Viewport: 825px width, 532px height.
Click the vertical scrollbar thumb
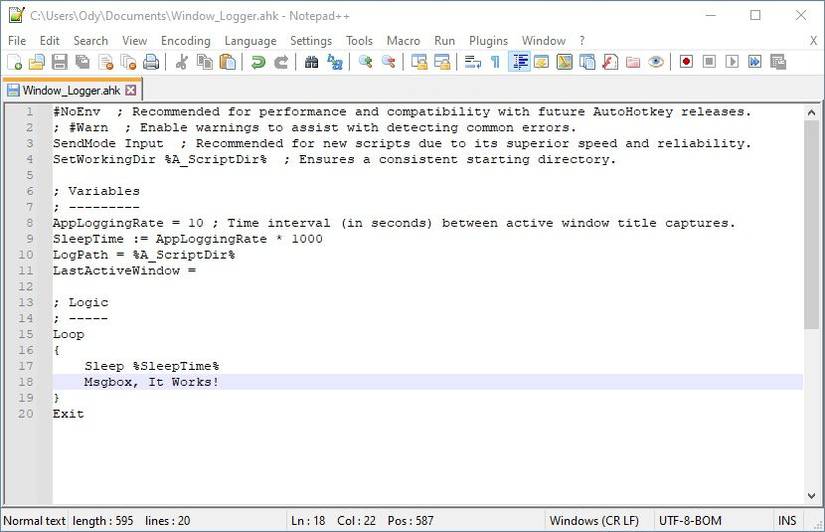coord(811,225)
